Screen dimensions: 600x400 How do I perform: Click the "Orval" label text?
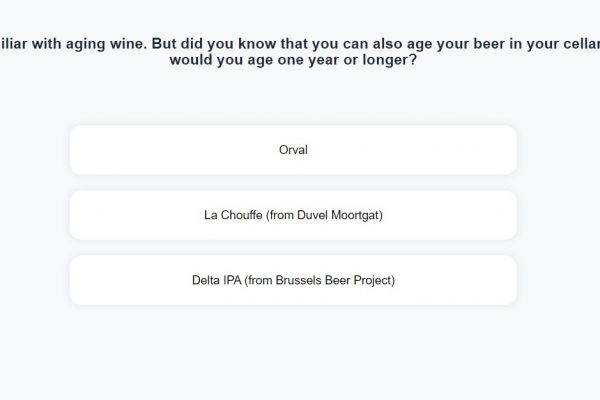point(293,150)
